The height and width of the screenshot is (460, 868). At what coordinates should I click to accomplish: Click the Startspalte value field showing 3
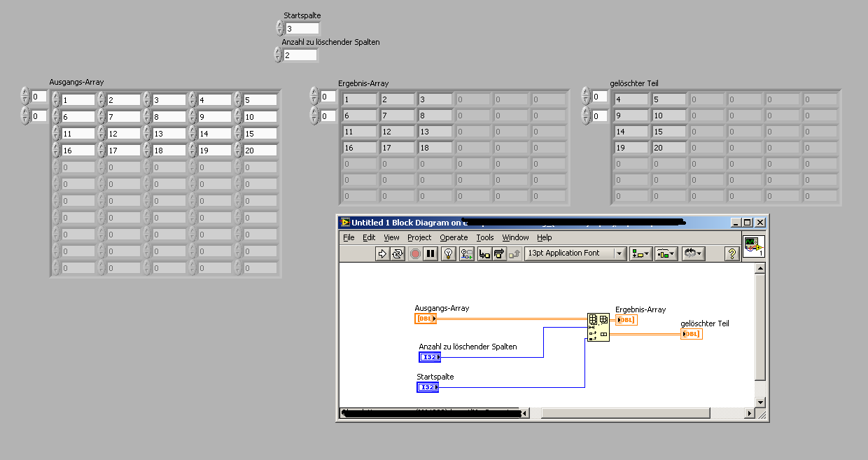[302, 29]
